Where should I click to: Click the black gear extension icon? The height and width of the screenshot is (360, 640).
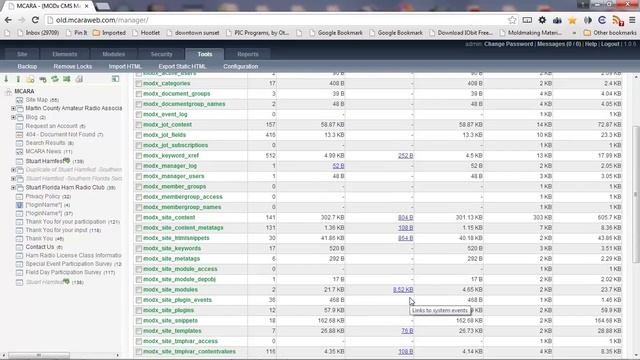coord(542,20)
